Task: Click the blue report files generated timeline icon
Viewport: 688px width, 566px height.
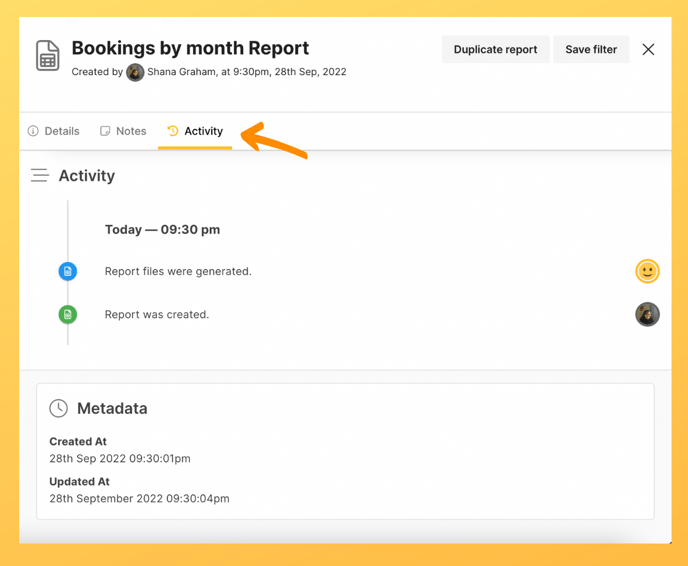Action: (68, 271)
